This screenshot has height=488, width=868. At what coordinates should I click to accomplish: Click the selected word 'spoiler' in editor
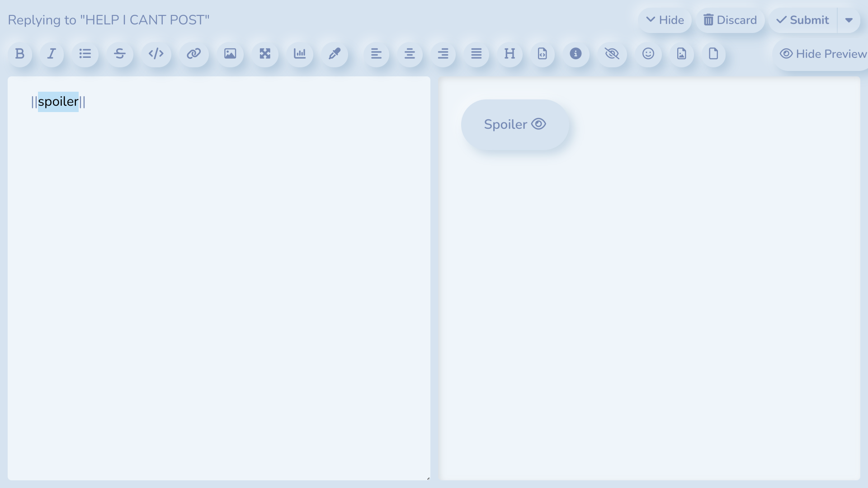click(x=58, y=102)
